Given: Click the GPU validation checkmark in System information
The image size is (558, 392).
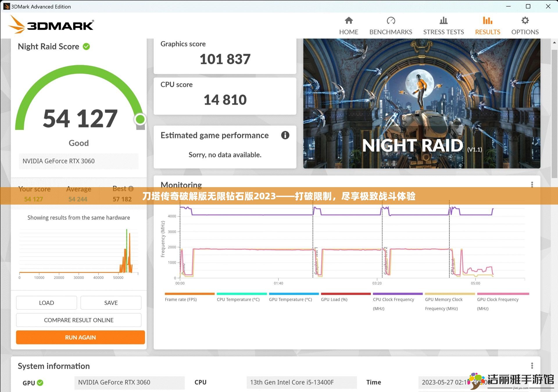Looking at the screenshot, I should (40, 383).
